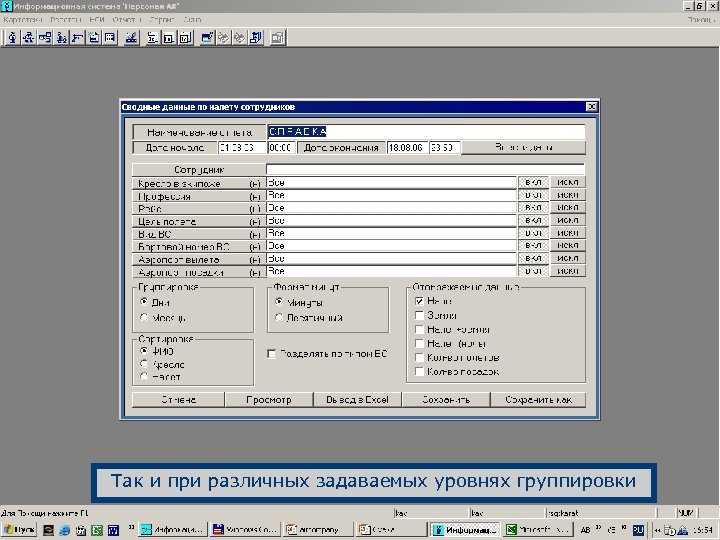The width and height of the screenshot is (720, 540).
Task: Open the Сервис menu
Action: 162,19
